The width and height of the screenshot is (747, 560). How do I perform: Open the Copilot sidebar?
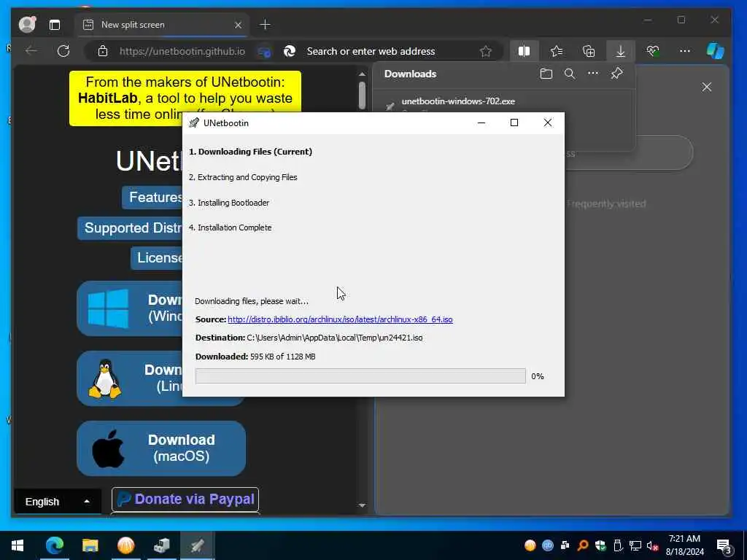point(715,51)
